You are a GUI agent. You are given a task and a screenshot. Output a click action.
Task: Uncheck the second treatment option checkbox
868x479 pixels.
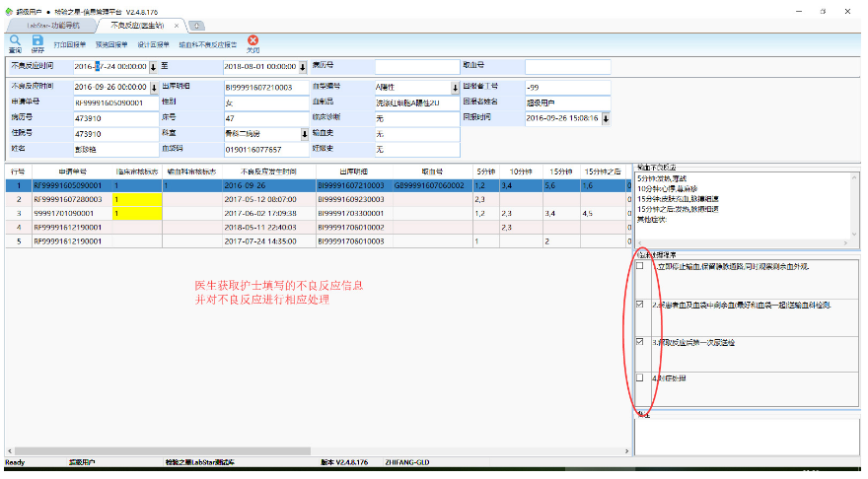(640, 305)
